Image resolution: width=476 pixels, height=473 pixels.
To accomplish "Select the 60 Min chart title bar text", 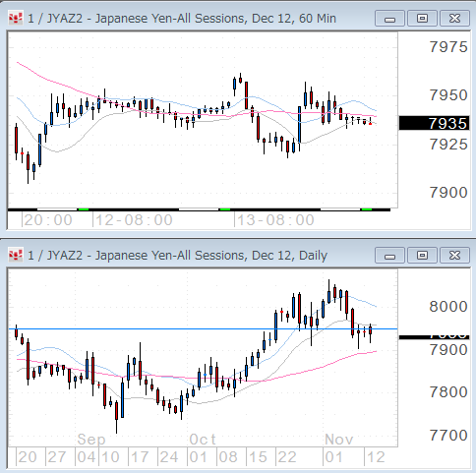I will (182, 19).
